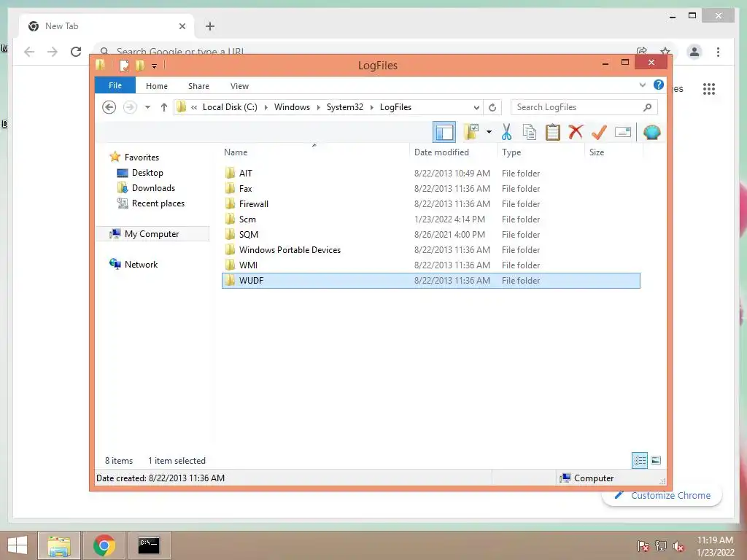Image resolution: width=747 pixels, height=560 pixels.
Task: Click Customize Chrome link
Action: tap(662, 496)
